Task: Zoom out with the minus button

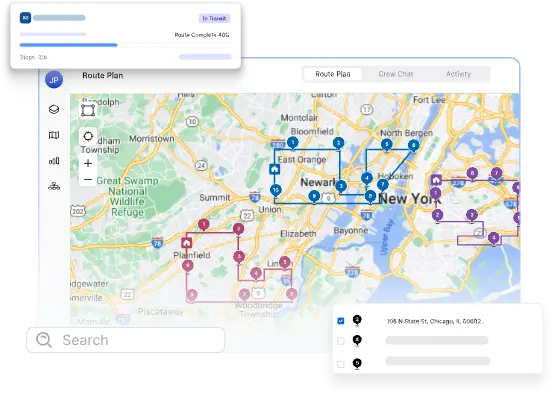Action: (88, 180)
